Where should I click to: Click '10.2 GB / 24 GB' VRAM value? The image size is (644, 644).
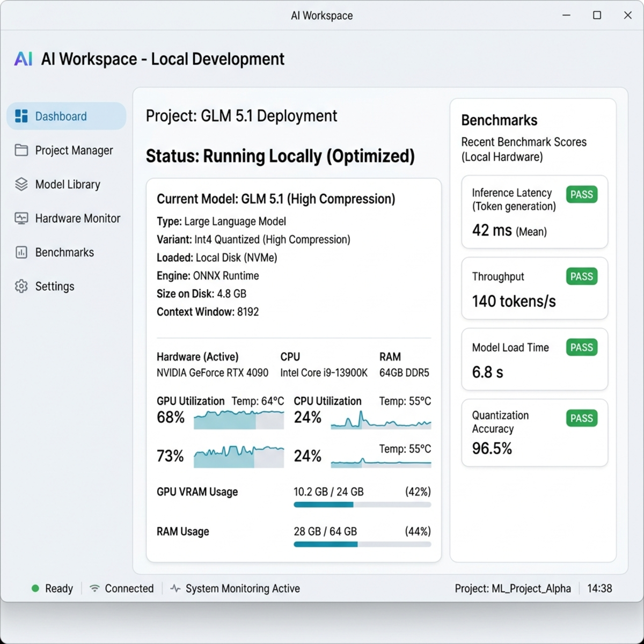[328, 492]
